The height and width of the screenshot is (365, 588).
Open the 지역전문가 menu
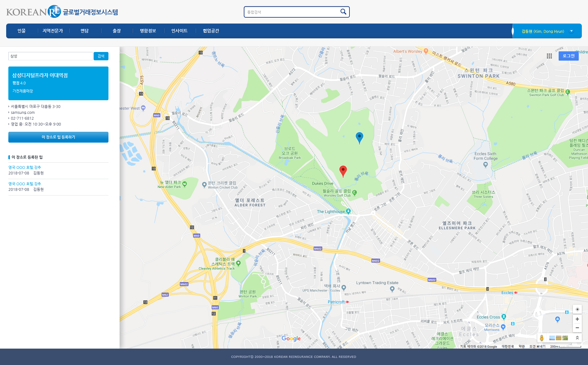point(53,31)
